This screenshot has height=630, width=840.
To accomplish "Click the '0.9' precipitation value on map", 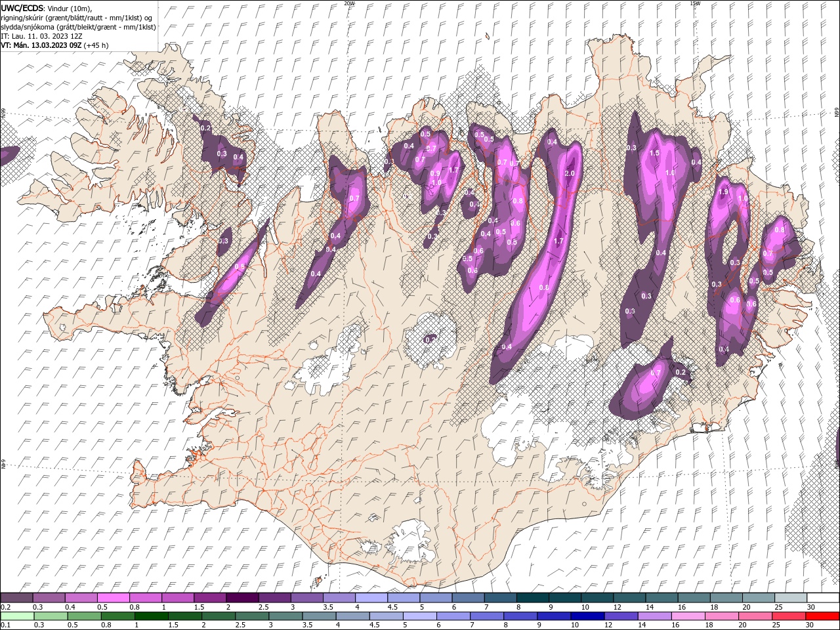I will 435,173.
